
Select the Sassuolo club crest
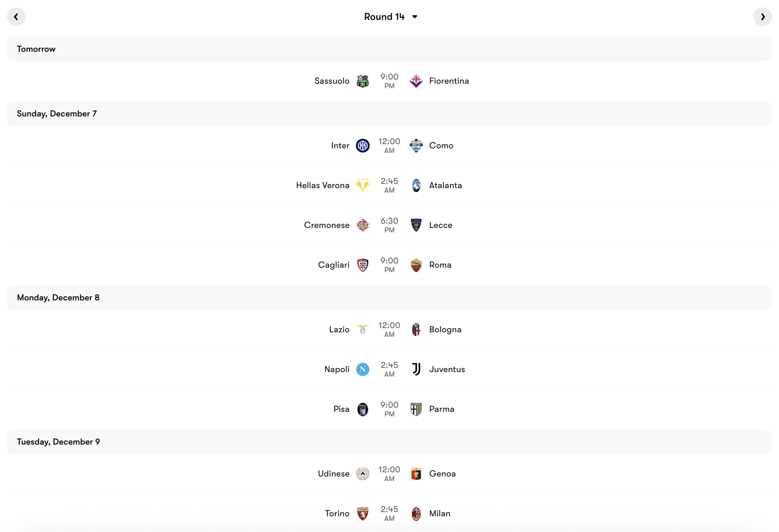point(363,81)
